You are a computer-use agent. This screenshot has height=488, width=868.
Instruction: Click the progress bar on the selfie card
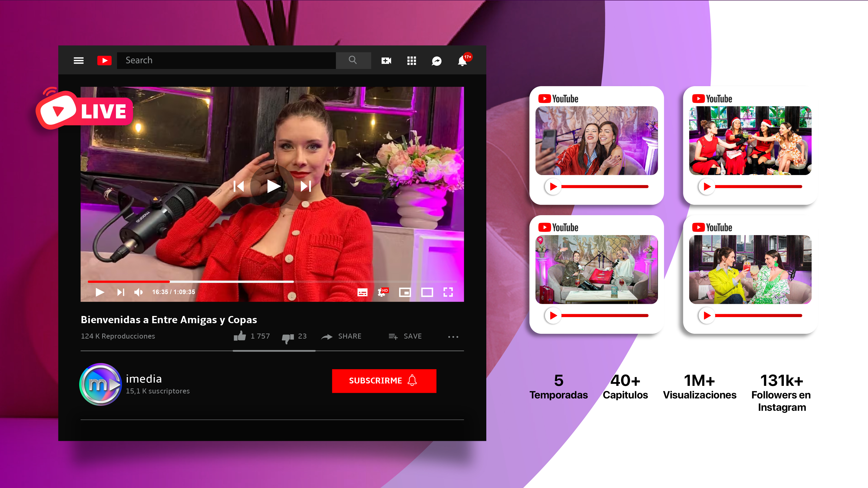(605, 187)
